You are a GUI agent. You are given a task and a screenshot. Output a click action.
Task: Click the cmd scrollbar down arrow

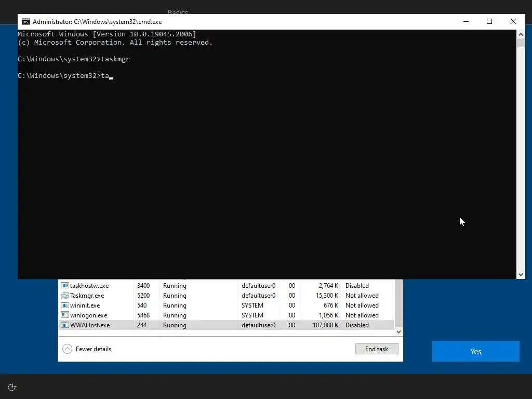click(x=521, y=275)
